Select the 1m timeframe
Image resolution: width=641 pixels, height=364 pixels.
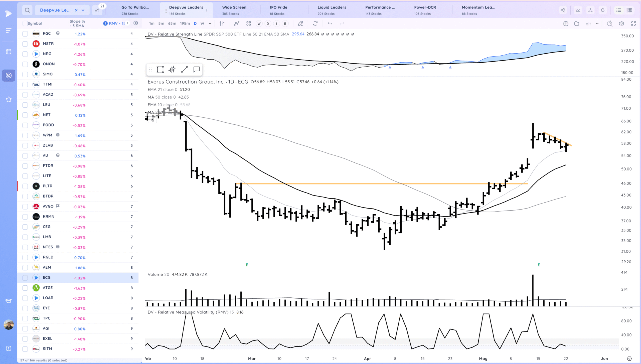pyautogui.click(x=152, y=24)
